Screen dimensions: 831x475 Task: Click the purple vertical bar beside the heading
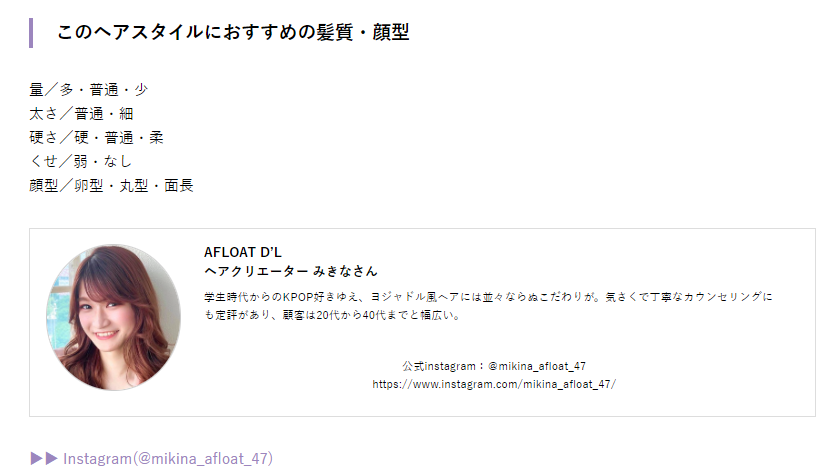[31, 33]
